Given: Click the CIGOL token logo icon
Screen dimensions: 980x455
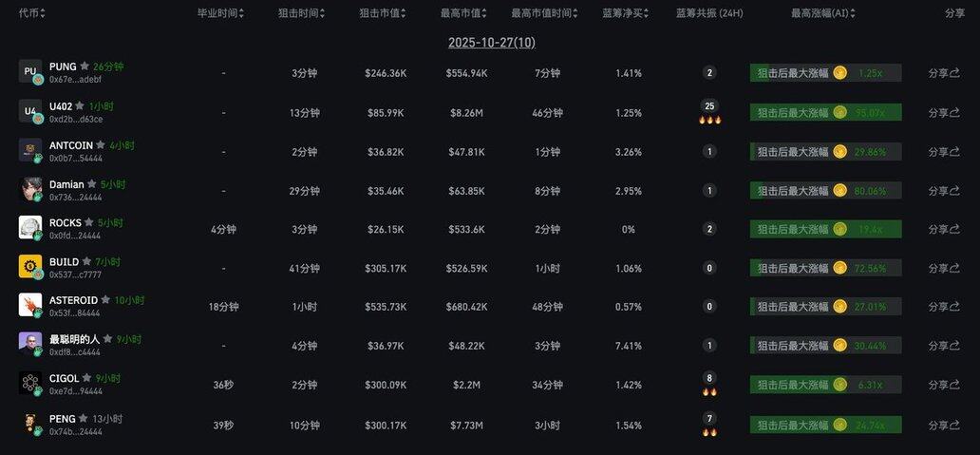Looking at the screenshot, I should [x=30, y=383].
